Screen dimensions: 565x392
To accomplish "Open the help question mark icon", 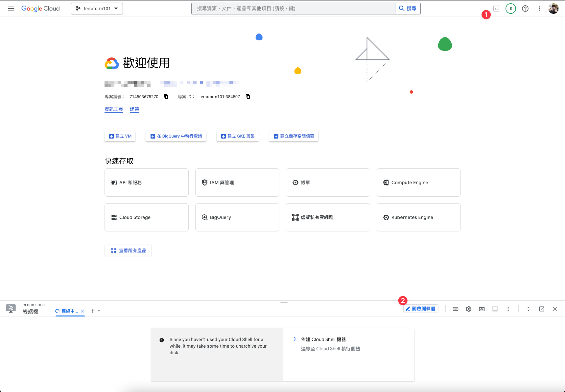I will pyautogui.click(x=525, y=9).
